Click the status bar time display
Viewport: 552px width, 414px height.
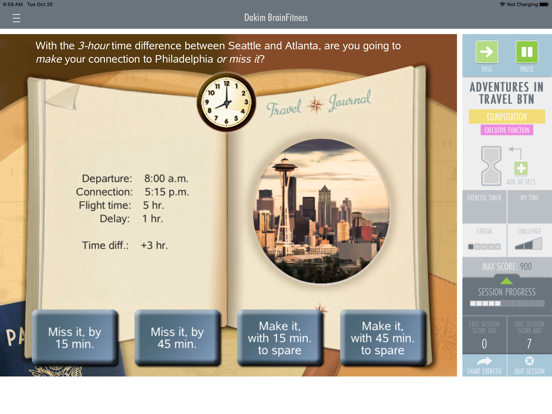pos(13,4)
